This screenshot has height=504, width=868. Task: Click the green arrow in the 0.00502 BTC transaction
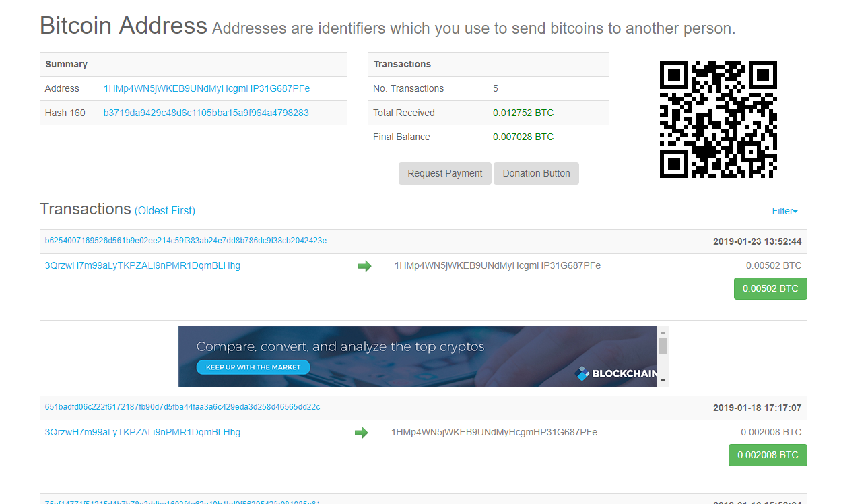coord(364,267)
